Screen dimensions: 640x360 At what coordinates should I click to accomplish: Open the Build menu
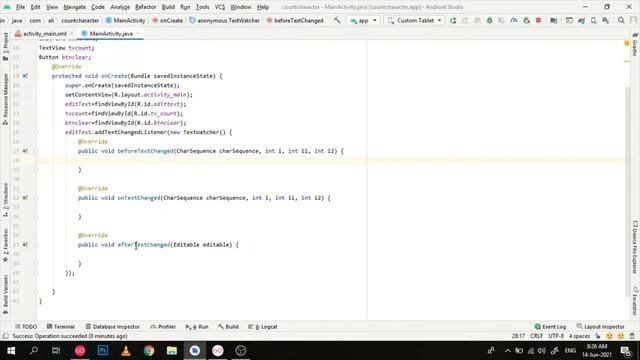(x=168, y=7)
